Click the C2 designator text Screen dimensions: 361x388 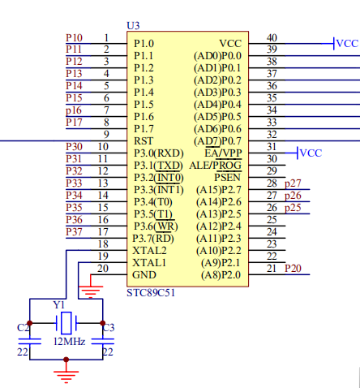pyautogui.click(x=23, y=328)
